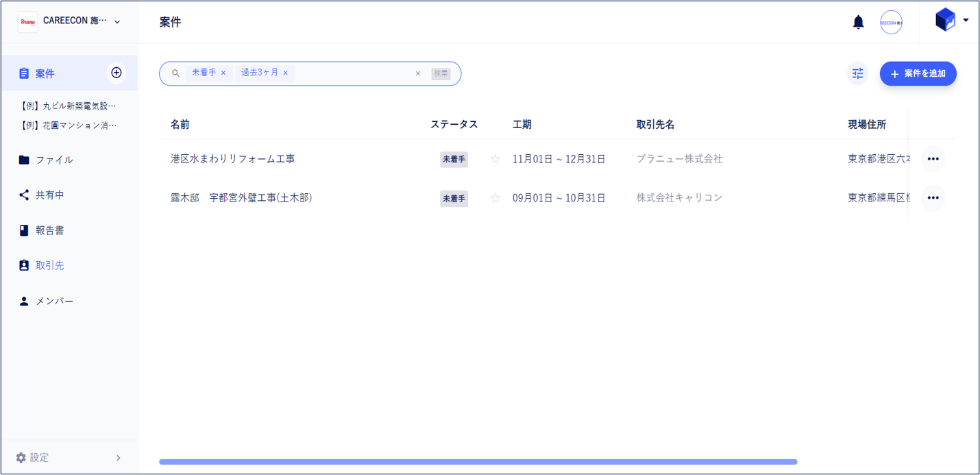Viewport: 980px width, 475px height.
Task: Click the 取引先 contact badge icon
Action: click(24, 265)
